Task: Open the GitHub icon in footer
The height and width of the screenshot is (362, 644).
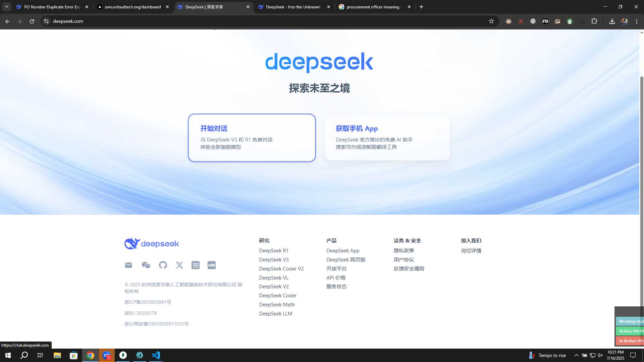Action: click(x=163, y=265)
